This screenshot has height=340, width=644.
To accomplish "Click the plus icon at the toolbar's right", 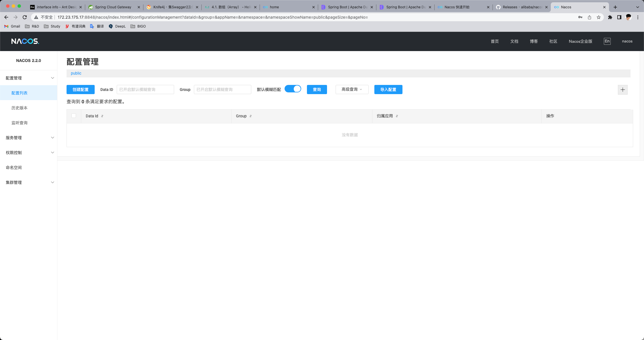I will click(622, 90).
